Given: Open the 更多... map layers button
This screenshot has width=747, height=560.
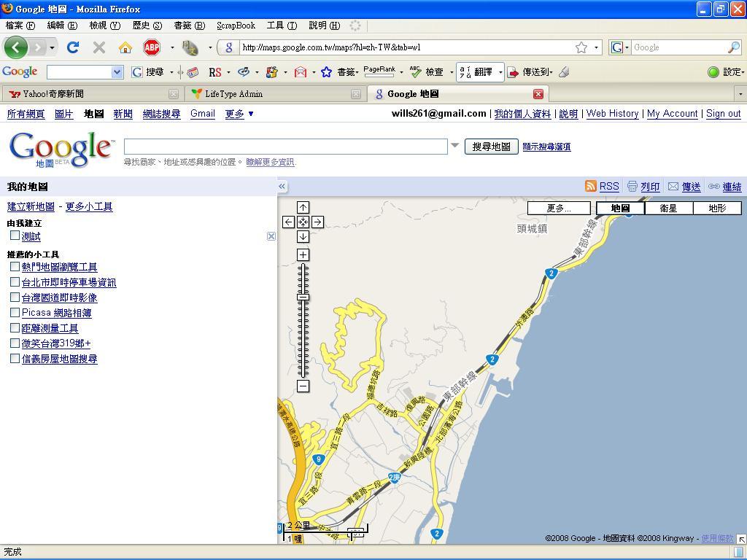Looking at the screenshot, I should click(x=559, y=208).
